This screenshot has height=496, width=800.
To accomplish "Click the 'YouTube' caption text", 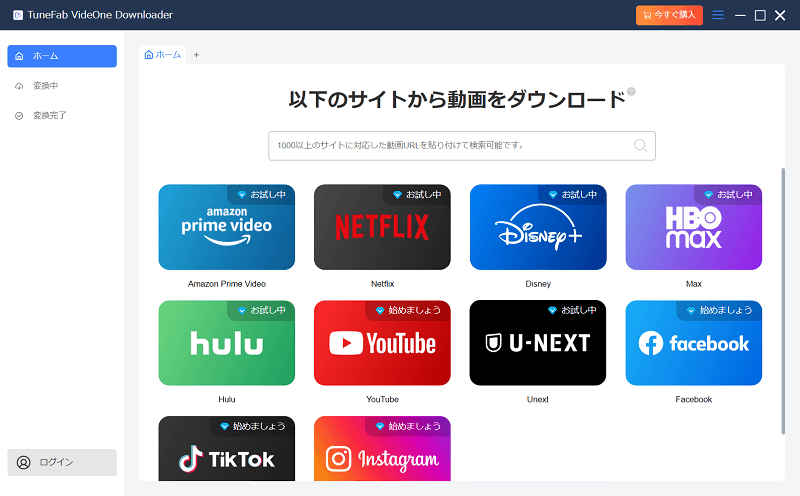I will 382,400.
